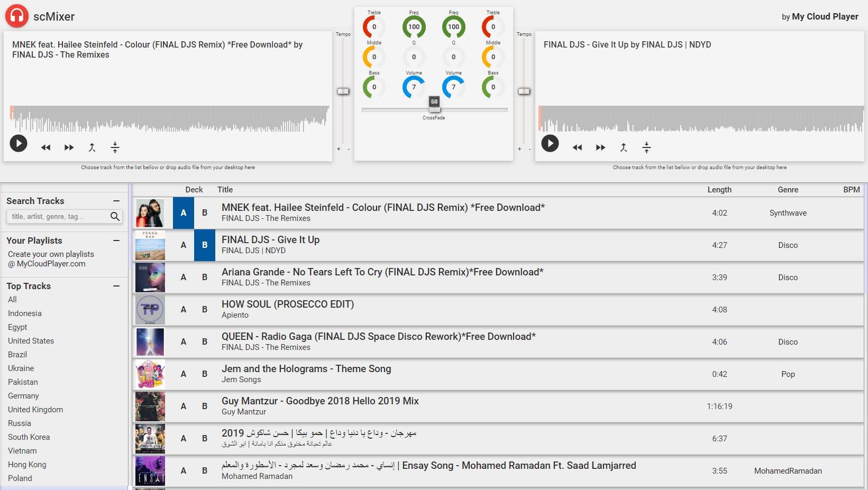868x490 pixels.
Task: Collapse the Your Playlists section
Action: 116,241
